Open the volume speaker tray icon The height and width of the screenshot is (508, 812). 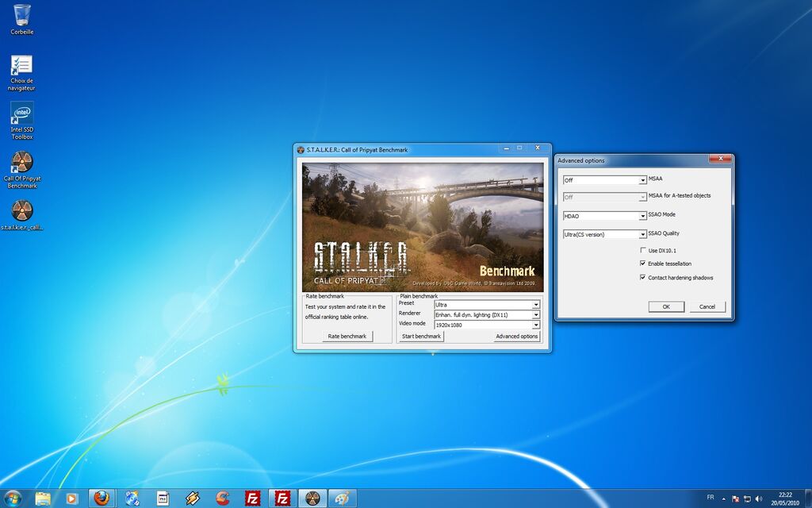pyautogui.click(x=759, y=498)
